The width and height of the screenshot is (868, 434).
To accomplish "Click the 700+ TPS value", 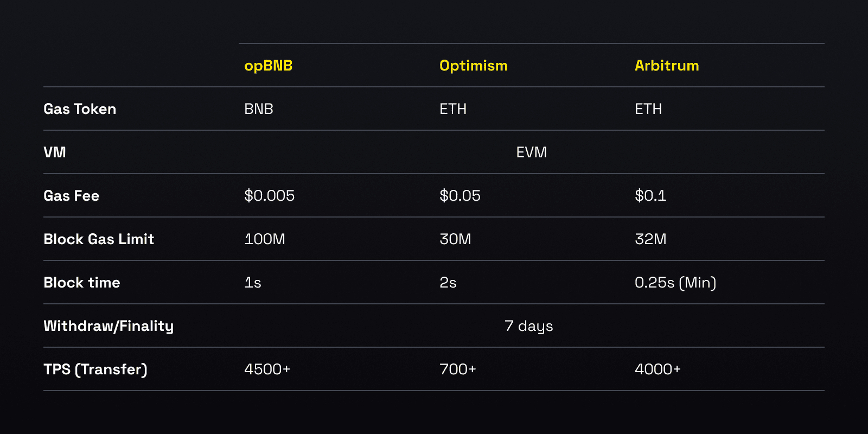I will (458, 369).
